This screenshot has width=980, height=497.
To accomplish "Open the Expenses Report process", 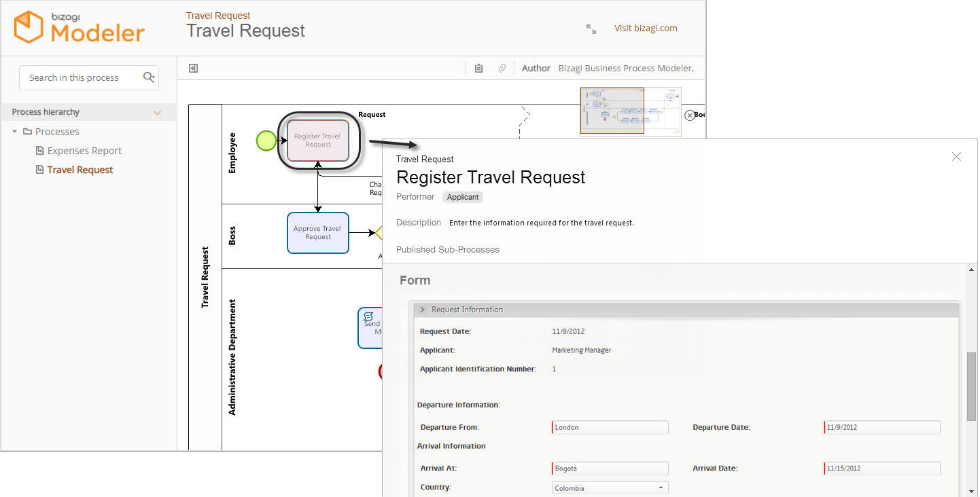I will (84, 151).
